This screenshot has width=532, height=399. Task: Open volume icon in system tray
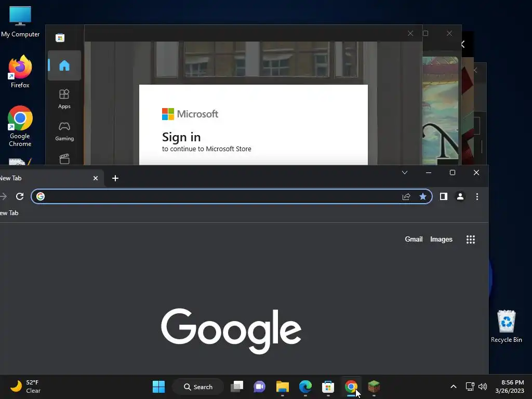pyautogui.click(x=483, y=387)
